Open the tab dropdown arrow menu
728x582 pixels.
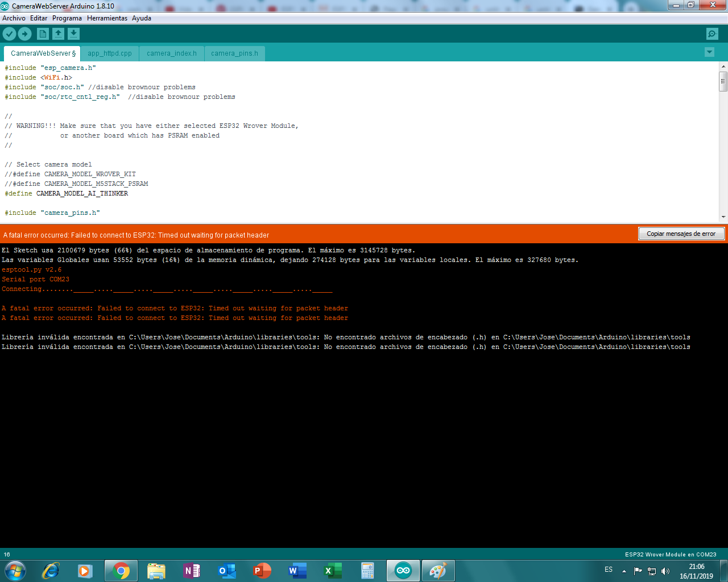click(x=709, y=52)
